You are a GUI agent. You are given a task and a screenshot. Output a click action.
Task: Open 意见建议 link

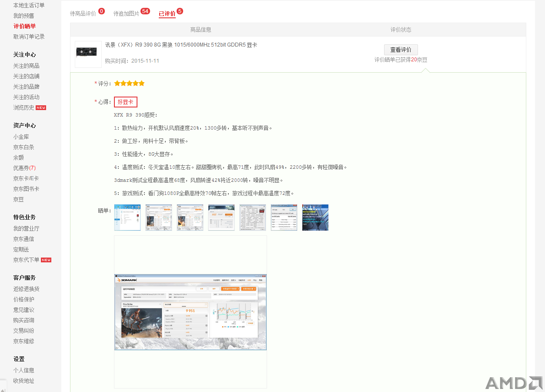pos(23,310)
